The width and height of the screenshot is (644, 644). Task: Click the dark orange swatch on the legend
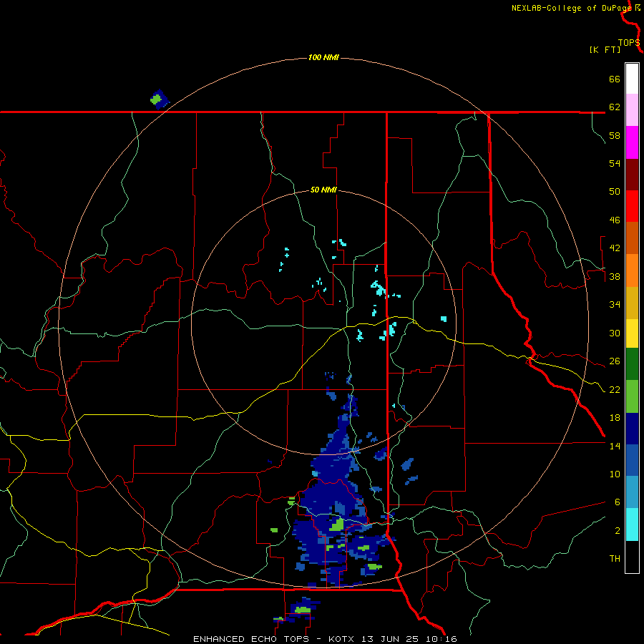click(x=632, y=238)
